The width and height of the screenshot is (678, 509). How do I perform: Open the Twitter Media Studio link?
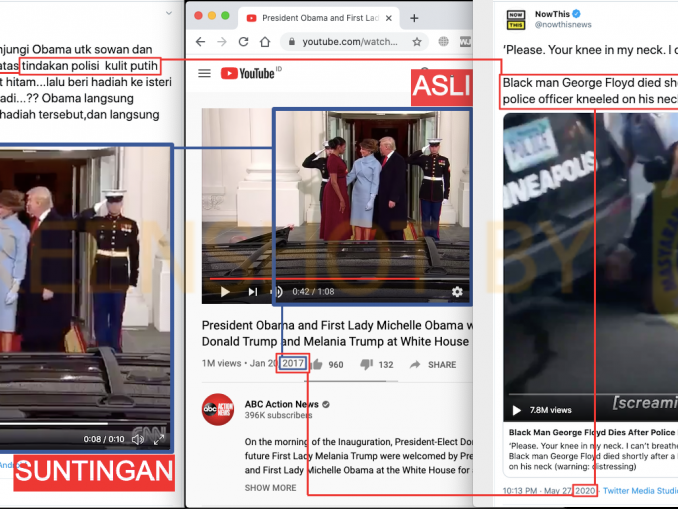[x=640, y=491]
